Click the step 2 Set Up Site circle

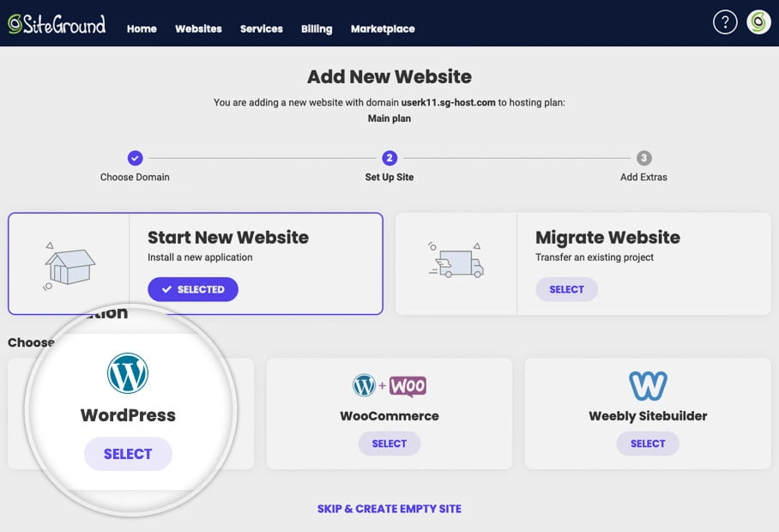pos(389,158)
